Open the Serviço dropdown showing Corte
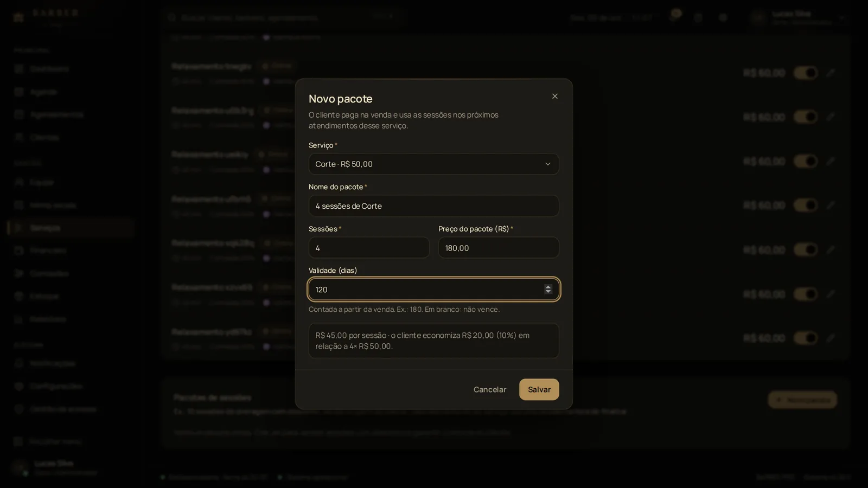868x488 pixels. 433,164
